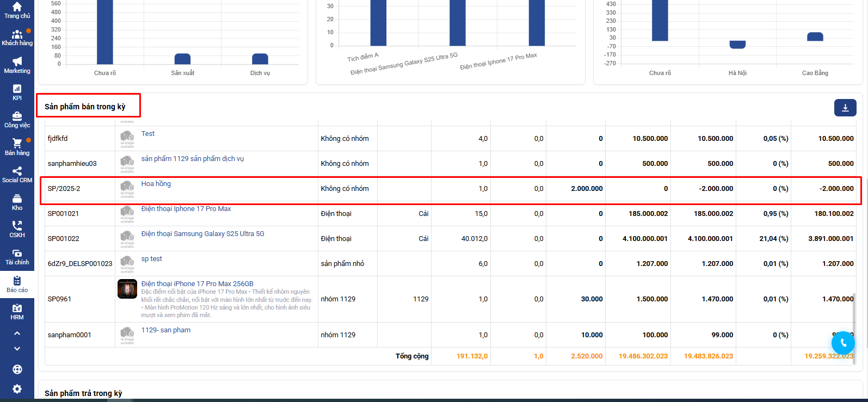
Task: Download the Sản phẩm bán trong kỳ table
Action: [845, 108]
